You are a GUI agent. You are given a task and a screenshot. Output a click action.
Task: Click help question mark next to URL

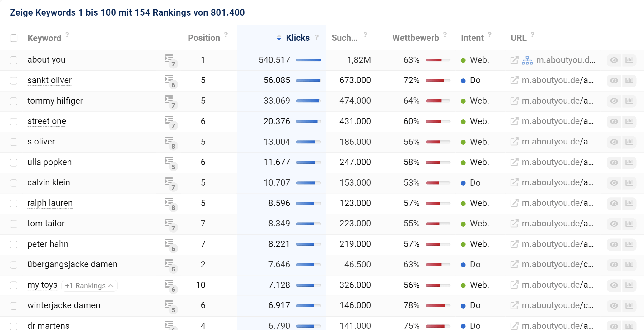click(x=532, y=35)
